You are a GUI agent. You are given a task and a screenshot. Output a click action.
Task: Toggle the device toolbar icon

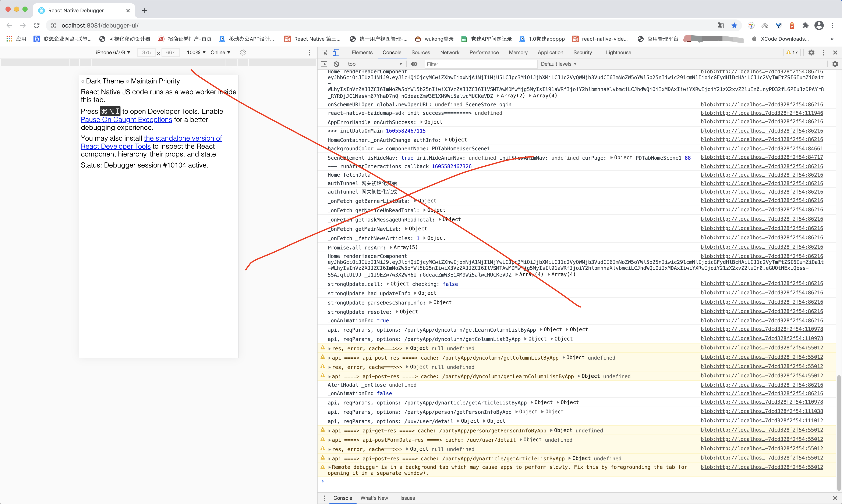[336, 53]
